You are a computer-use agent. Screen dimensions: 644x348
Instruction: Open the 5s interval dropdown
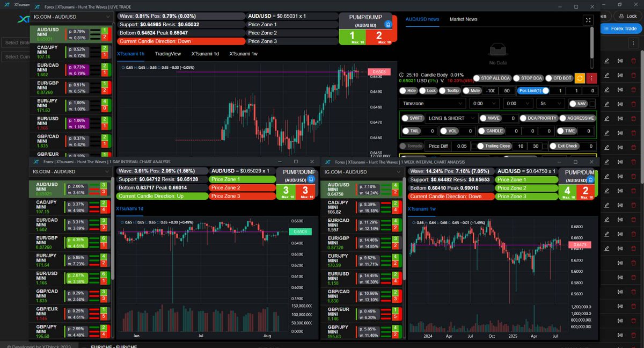[551, 104]
